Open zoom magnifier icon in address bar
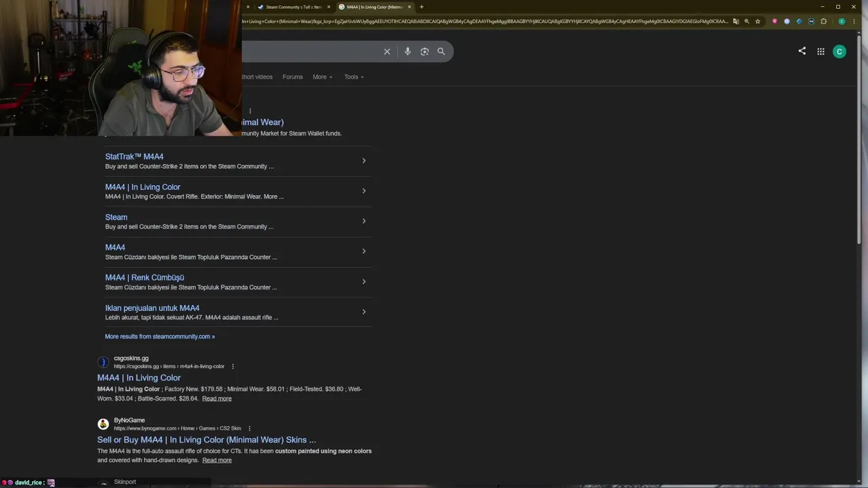868x488 pixels. [747, 21]
